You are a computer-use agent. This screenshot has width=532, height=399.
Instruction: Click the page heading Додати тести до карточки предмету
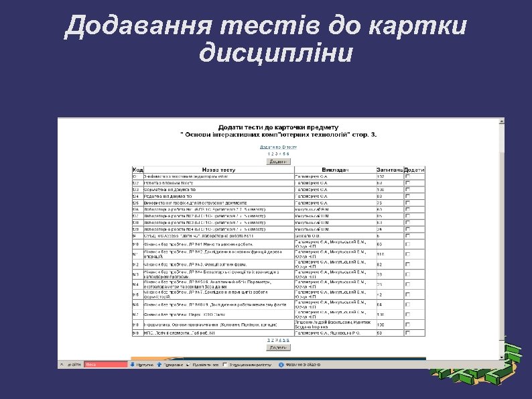278,127
